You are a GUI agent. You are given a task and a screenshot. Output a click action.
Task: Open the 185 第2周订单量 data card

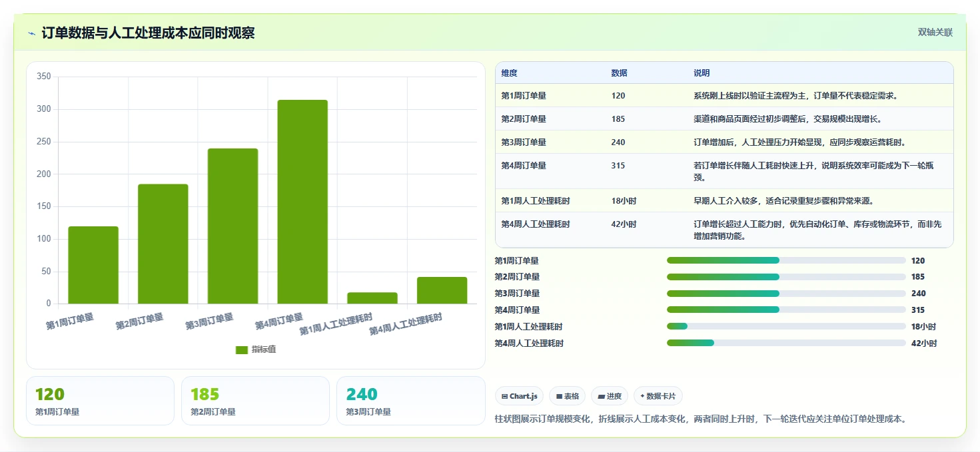[x=255, y=401]
